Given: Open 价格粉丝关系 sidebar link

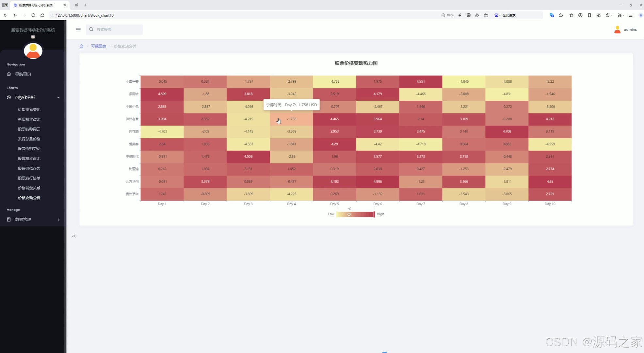Looking at the screenshot, I should click(29, 188).
